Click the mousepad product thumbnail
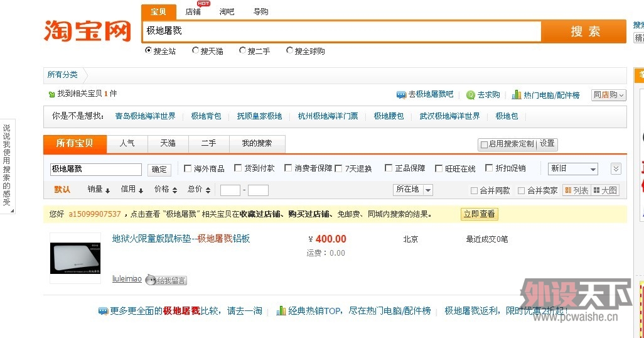The height and width of the screenshot is (338, 644). tap(75, 258)
